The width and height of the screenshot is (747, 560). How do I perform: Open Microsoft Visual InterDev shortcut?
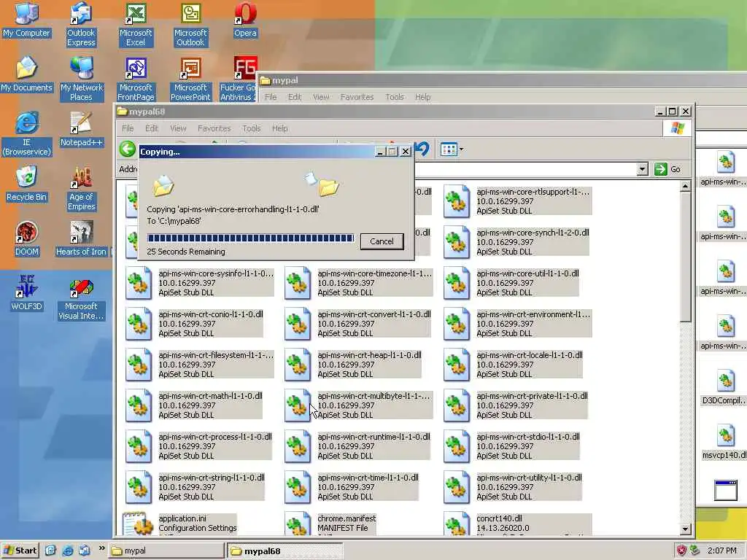(81, 297)
